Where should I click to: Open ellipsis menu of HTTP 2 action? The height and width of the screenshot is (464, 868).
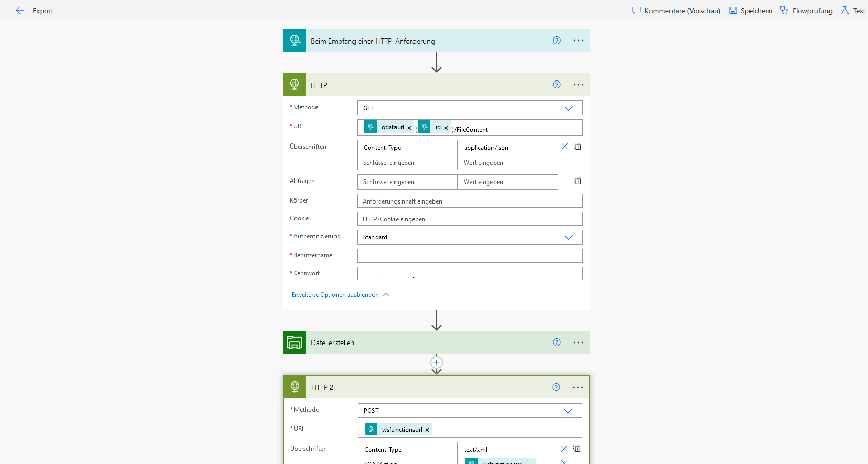(578, 387)
